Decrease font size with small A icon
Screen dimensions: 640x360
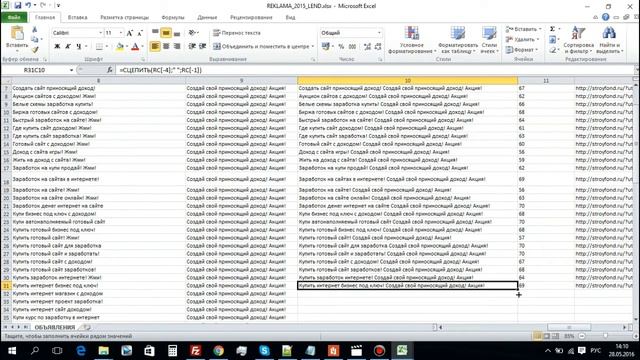point(140,33)
